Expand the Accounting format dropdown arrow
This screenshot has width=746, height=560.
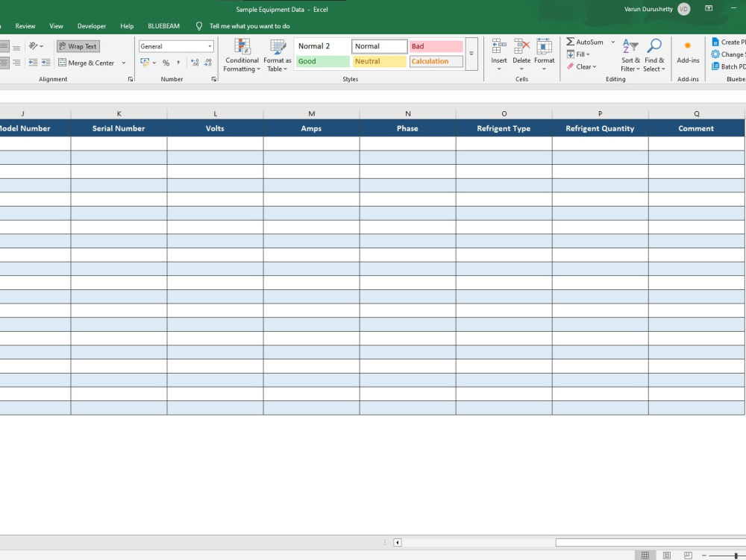click(x=154, y=63)
